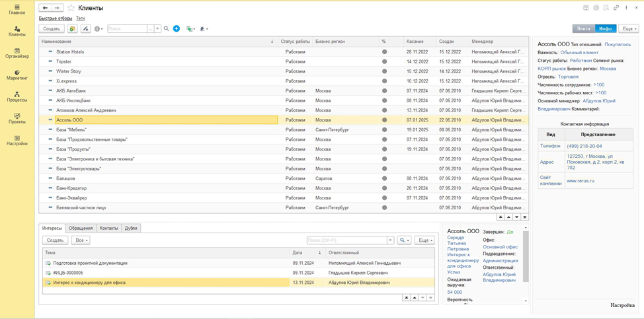The image size is (644, 319).
Task: Open the Настройки sidebar section
Action: [17, 141]
